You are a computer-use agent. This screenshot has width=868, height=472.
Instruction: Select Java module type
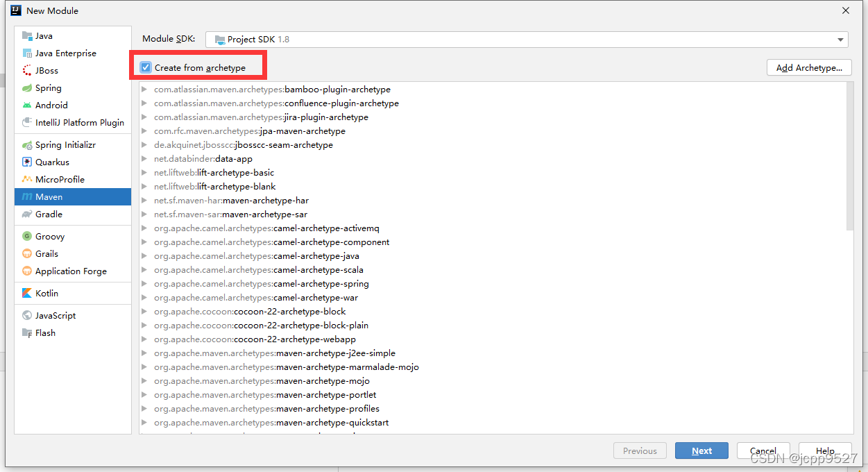click(x=73, y=36)
